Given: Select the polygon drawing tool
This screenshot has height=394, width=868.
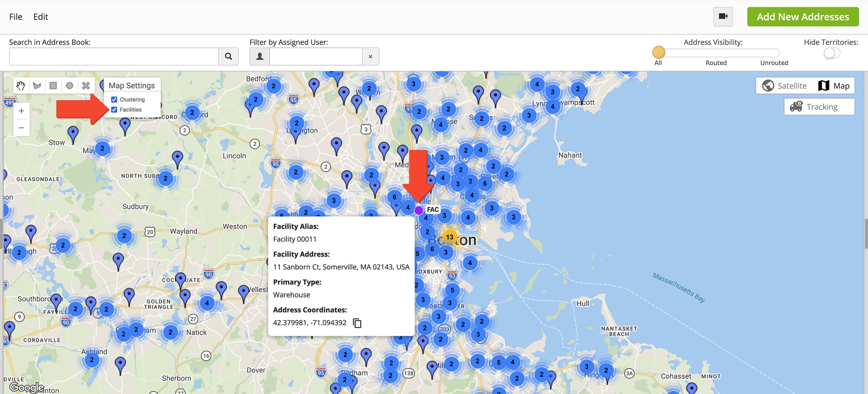Looking at the screenshot, I should [x=37, y=85].
